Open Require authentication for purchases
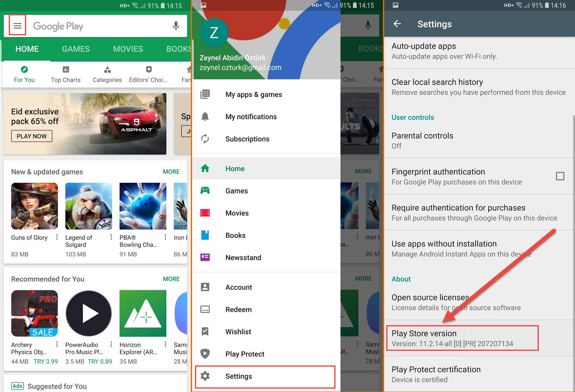This screenshot has height=392, width=575. (479, 212)
